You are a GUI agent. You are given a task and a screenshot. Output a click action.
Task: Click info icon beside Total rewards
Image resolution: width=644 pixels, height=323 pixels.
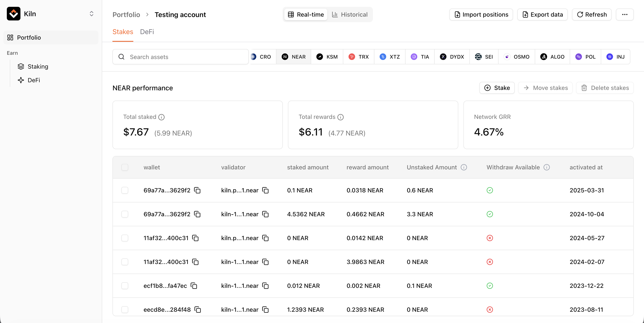[x=341, y=117]
